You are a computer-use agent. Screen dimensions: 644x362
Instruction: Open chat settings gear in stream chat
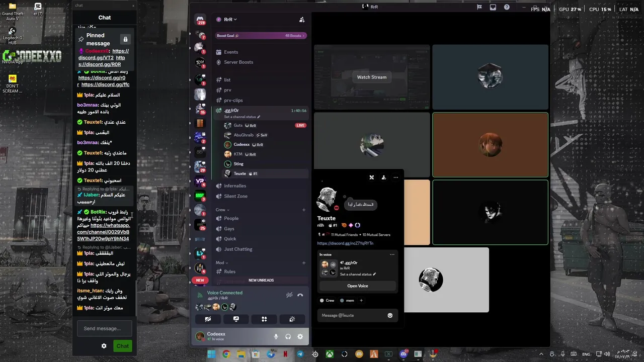[104, 346]
